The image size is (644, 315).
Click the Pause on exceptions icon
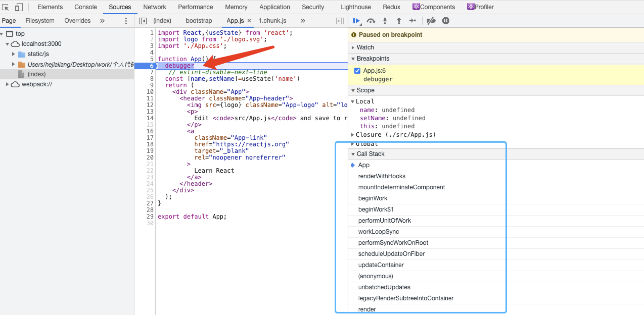446,21
